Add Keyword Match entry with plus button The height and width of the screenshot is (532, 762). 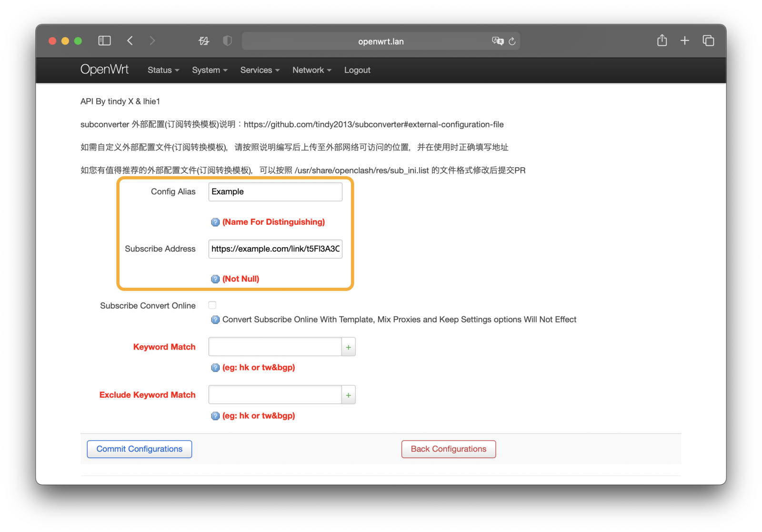click(349, 347)
